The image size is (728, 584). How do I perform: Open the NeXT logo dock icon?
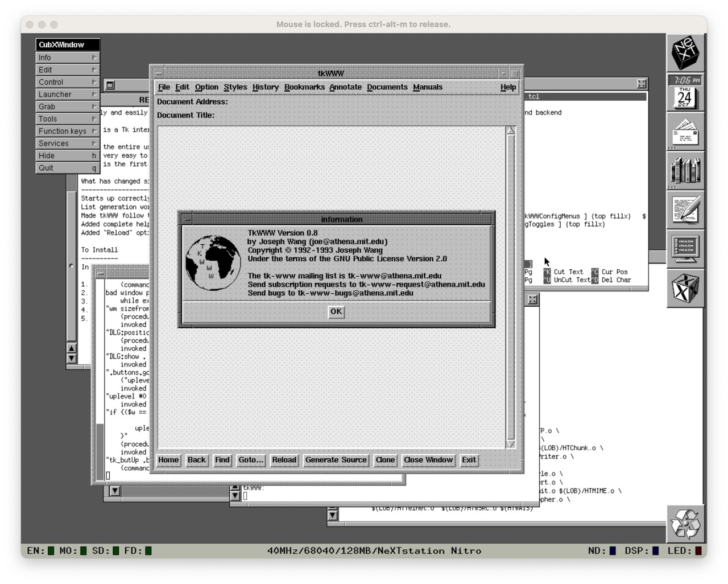coord(686,53)
